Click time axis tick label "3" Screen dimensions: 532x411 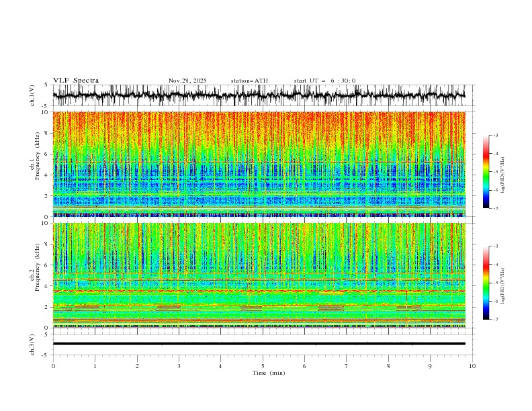[x=179, y=366]
